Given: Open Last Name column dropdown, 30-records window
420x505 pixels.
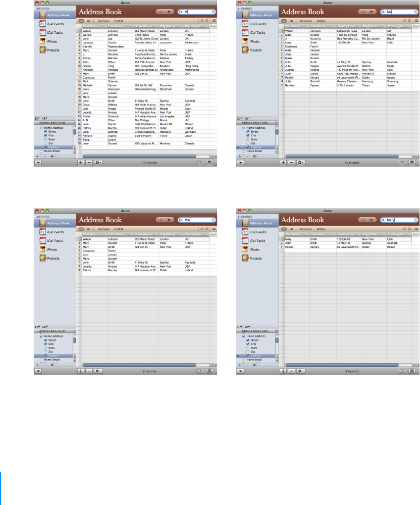Looking at the screenshot, I should [132, 26].
